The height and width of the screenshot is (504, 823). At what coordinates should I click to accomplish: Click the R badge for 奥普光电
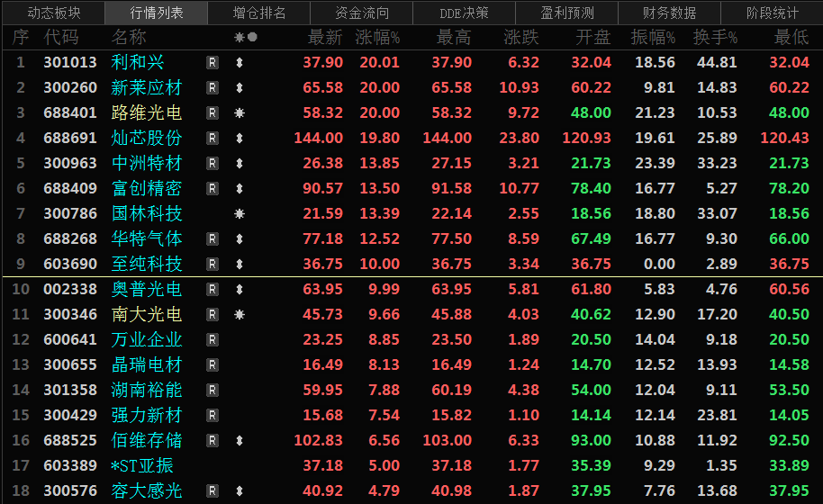[x=212, y=290]
